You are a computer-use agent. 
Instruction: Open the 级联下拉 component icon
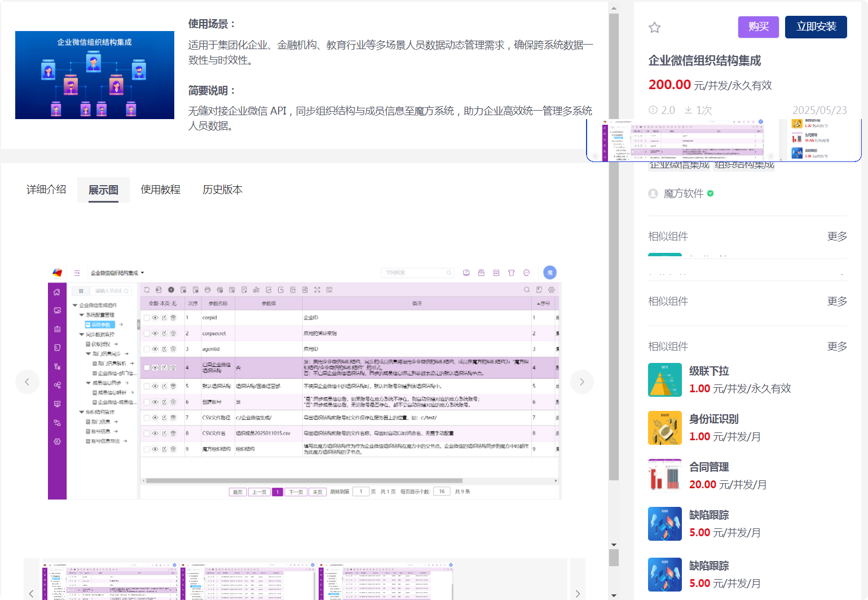click(x=665, y=380)
